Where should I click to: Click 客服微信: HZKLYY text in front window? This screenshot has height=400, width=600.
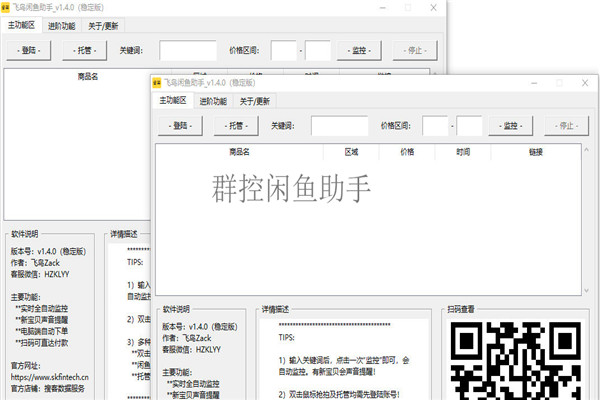(x=191, y=349)
